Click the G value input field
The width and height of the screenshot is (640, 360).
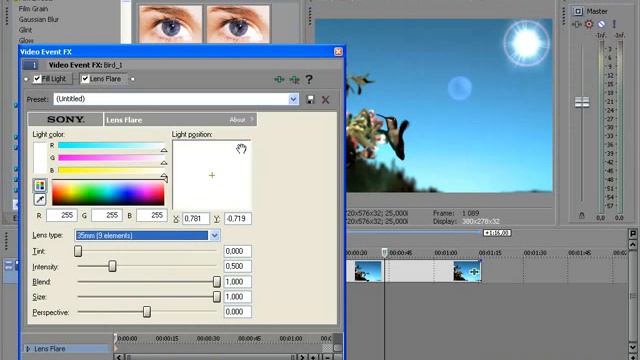coord(107,215)
